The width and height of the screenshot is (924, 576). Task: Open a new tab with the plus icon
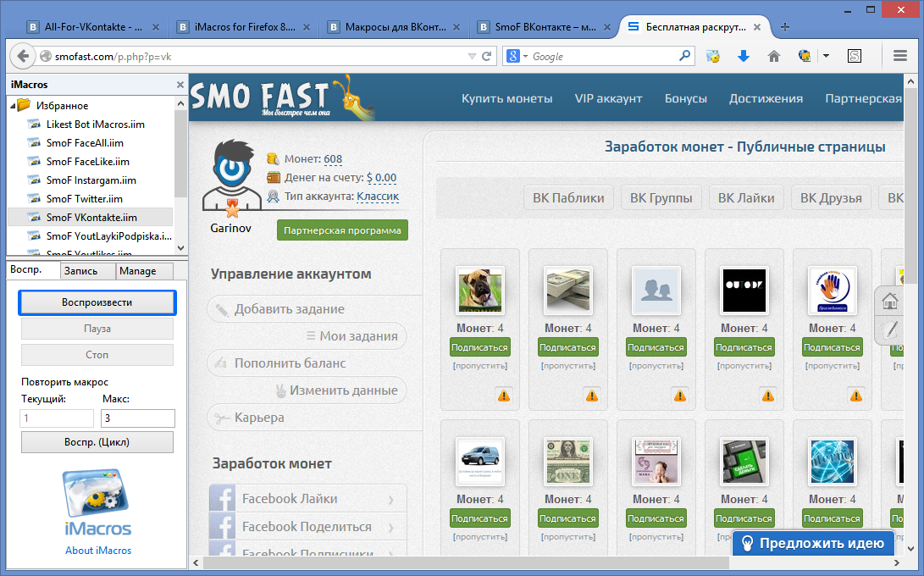785,27
